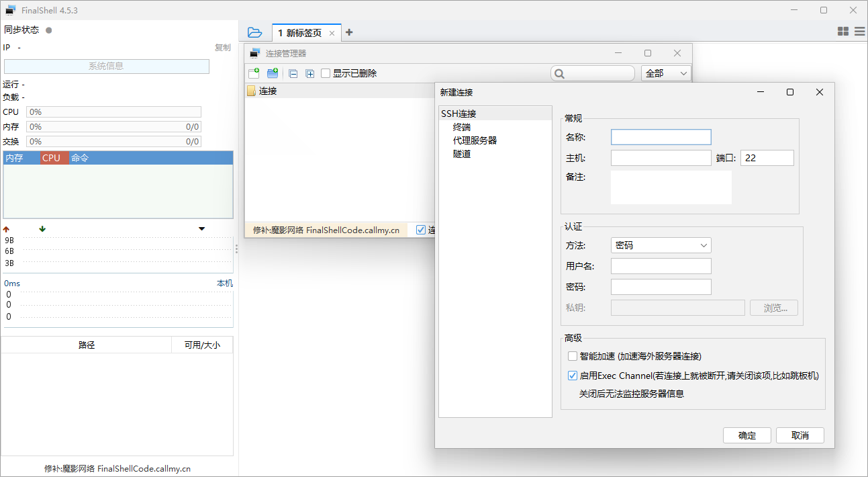Click the new folder icon in the manager toolbar
This screenshot has height=477, width=868.
point(273,73)
